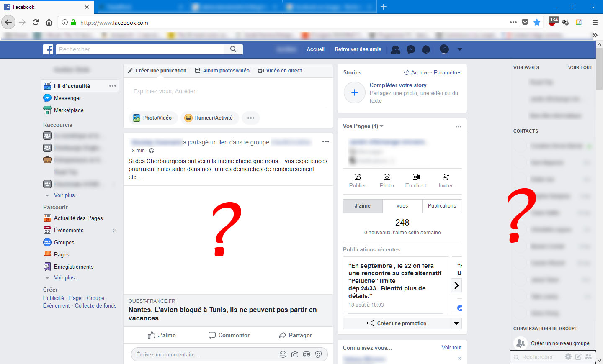Select the Publications tab
The height and width of the screenshot is (364, 603).
pyautogui.click(x=442, y=206)
